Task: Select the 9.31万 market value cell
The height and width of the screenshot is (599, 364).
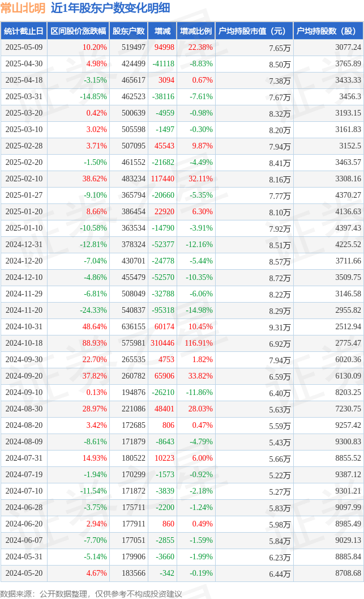Action: point(280,328)
